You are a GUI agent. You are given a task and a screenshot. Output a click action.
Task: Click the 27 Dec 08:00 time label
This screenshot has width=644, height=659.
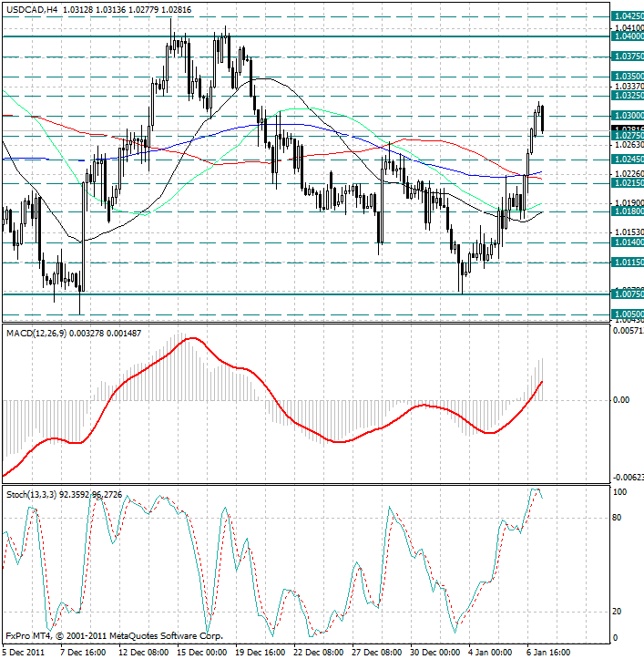pyautogui.click(x=377, y=653)
